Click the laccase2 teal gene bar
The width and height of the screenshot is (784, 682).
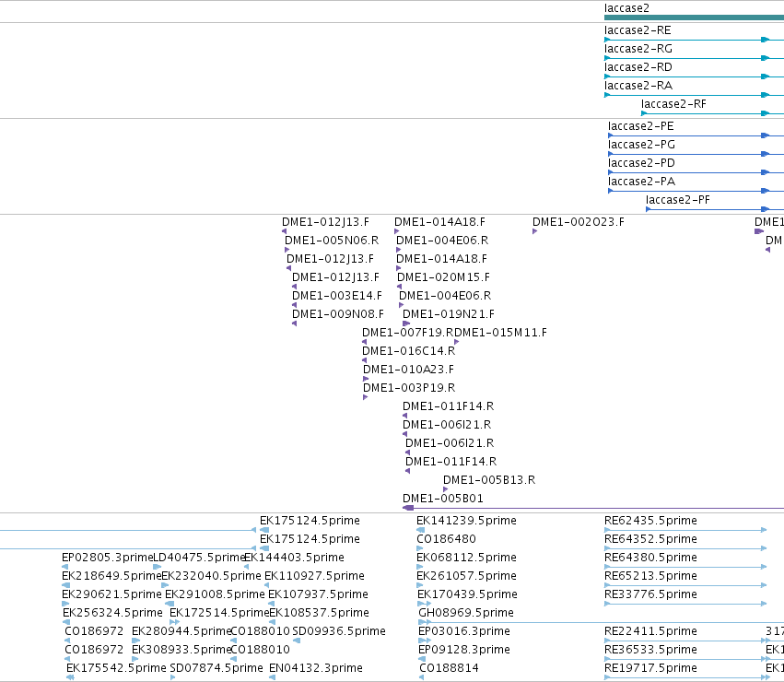694,18
